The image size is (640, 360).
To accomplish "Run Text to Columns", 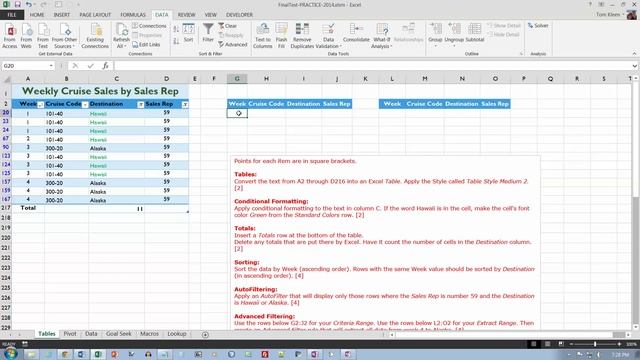I will pos(262,36).
